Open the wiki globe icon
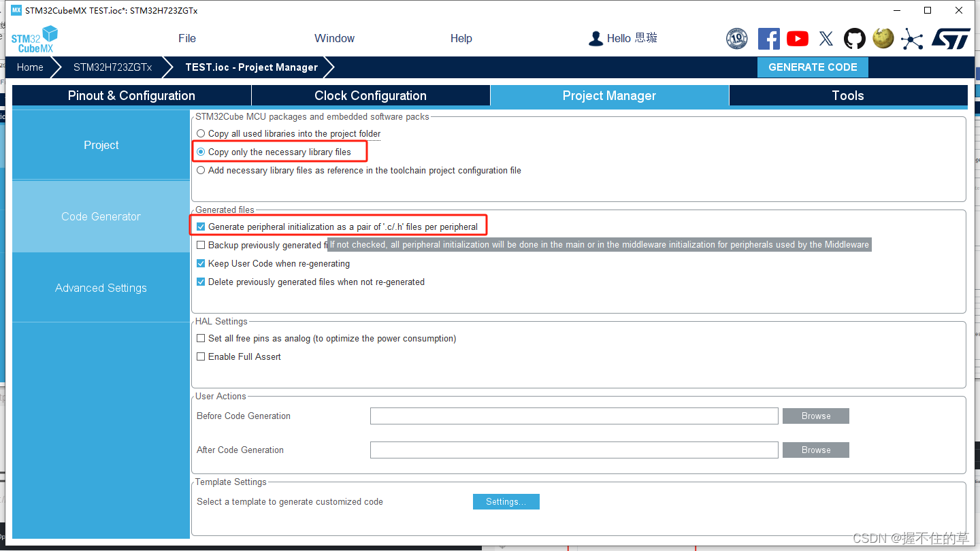The width and height of the screenshot is (980, 551). (883, 38)
